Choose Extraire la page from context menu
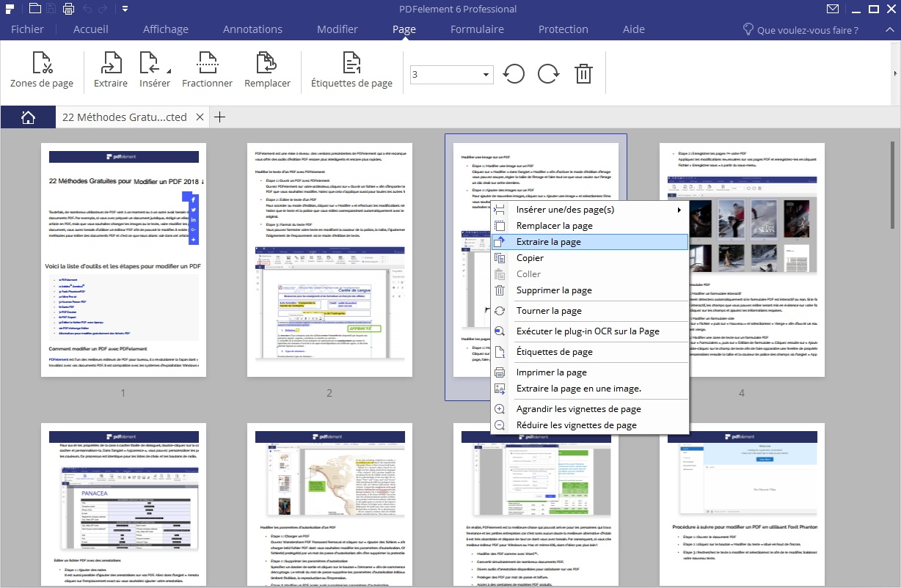Viewport: 901px width, 588px height. click(x=590, y=242)
